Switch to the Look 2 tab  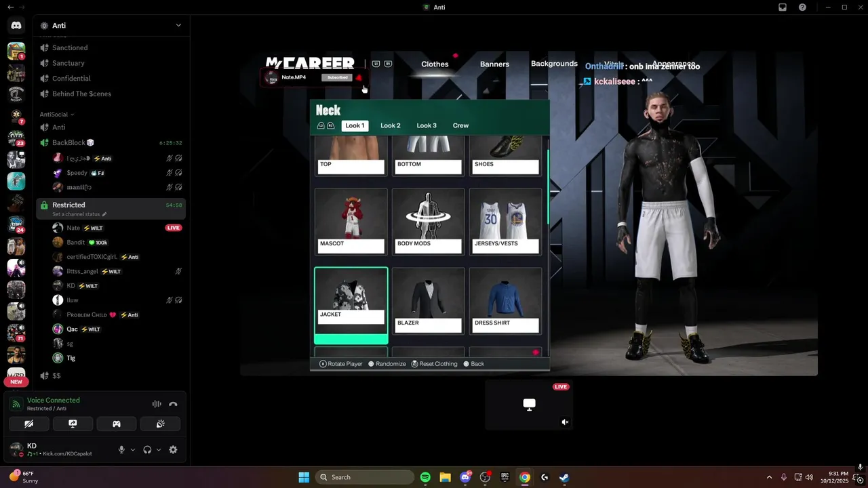pyautogui.click(x=391, y=125)
